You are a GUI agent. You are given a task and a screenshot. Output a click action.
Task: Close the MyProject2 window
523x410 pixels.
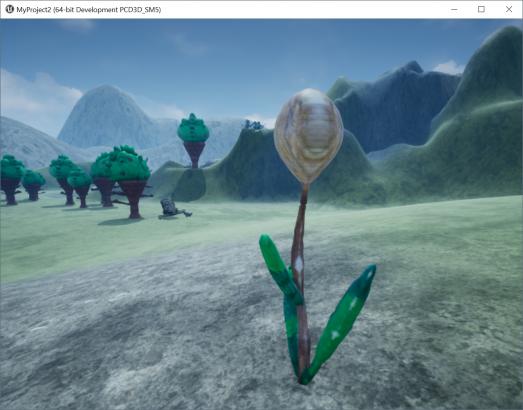coord(509,9)
